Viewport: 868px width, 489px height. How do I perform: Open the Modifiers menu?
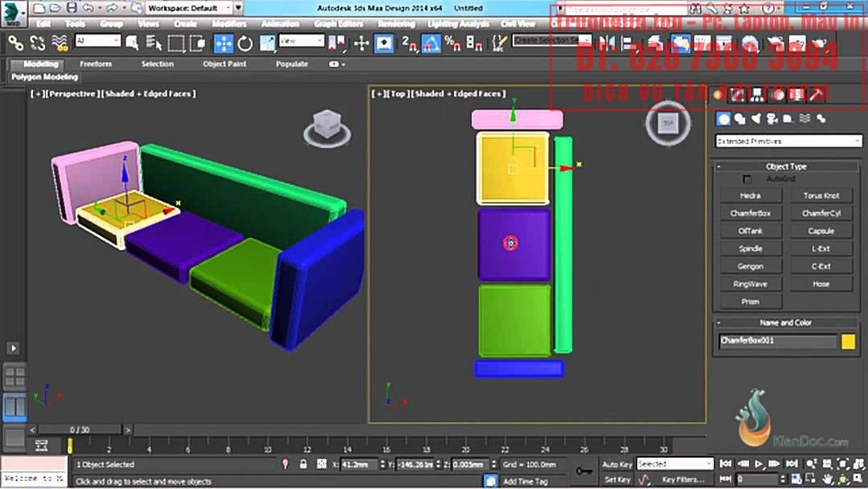(229, 24)
